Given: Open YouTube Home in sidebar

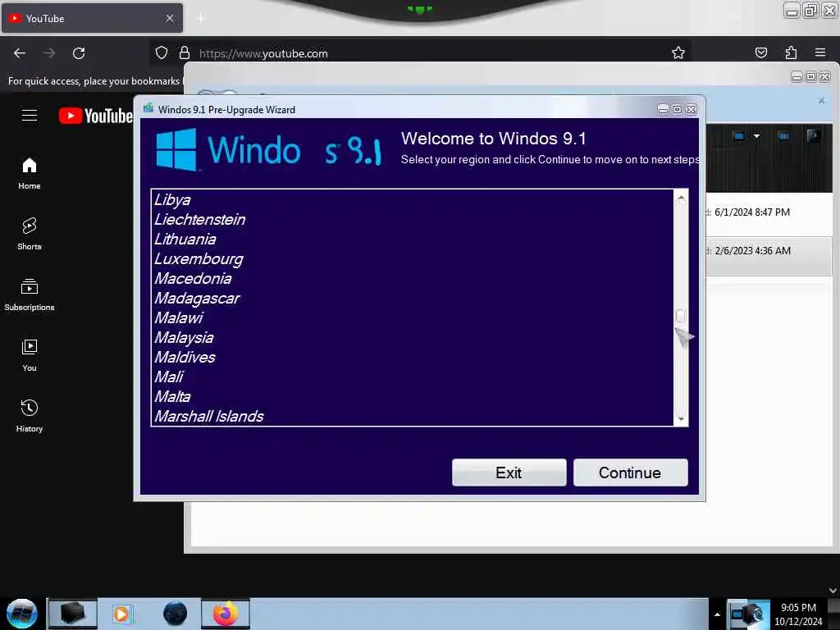Looking at the screenshot, I should (x=30, y=174).
